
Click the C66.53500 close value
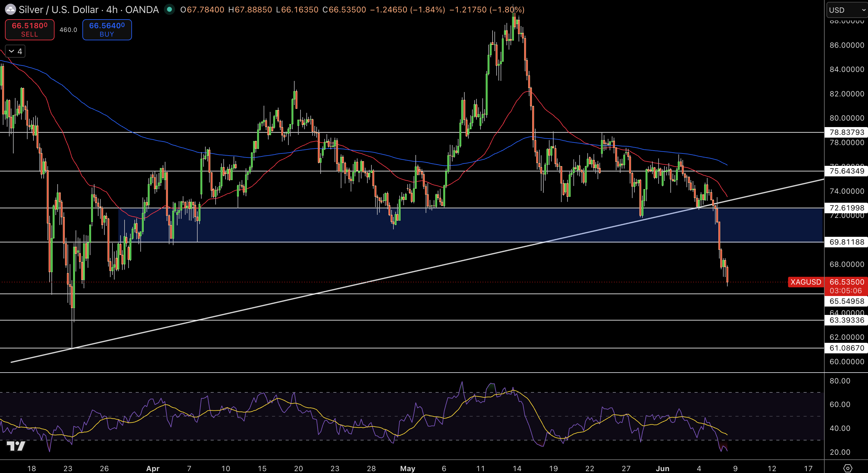pos(344,9)
